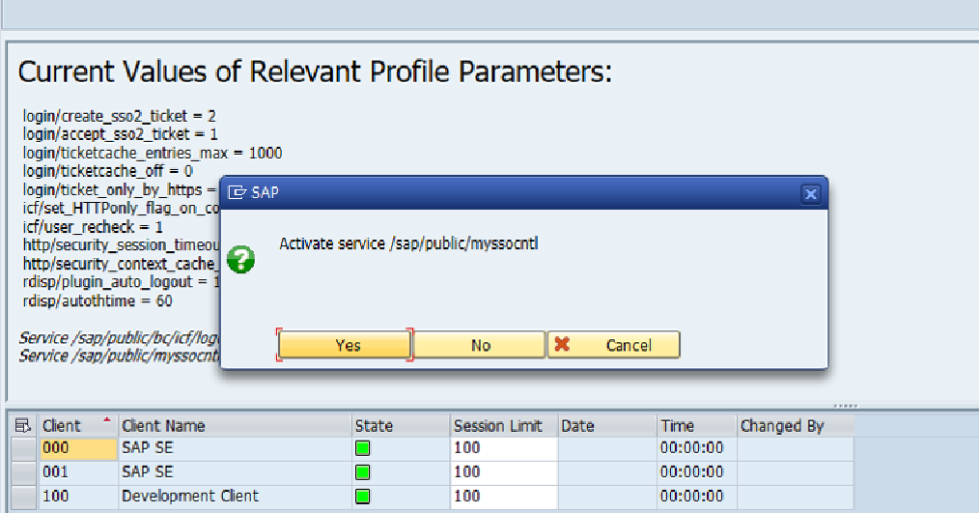Select the row selector for client 100
This screenshot has height=514, width=980.
tap(24, 497)
